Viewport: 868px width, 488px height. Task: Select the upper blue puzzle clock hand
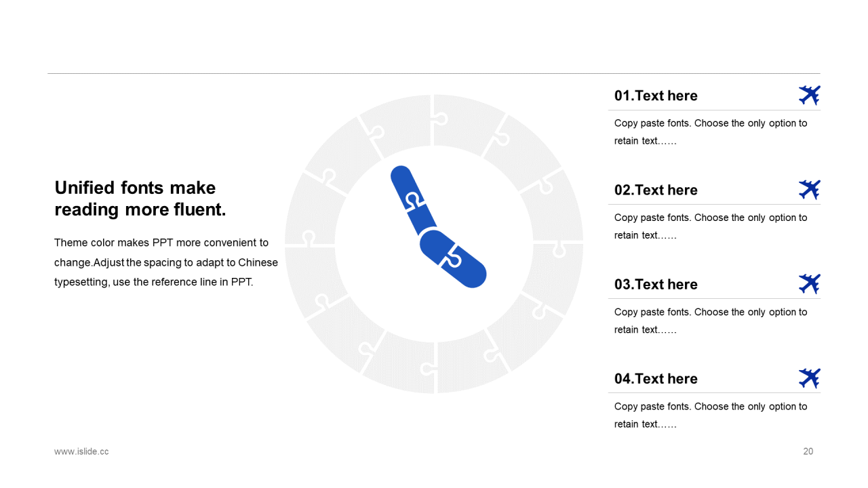pos(414,201)
